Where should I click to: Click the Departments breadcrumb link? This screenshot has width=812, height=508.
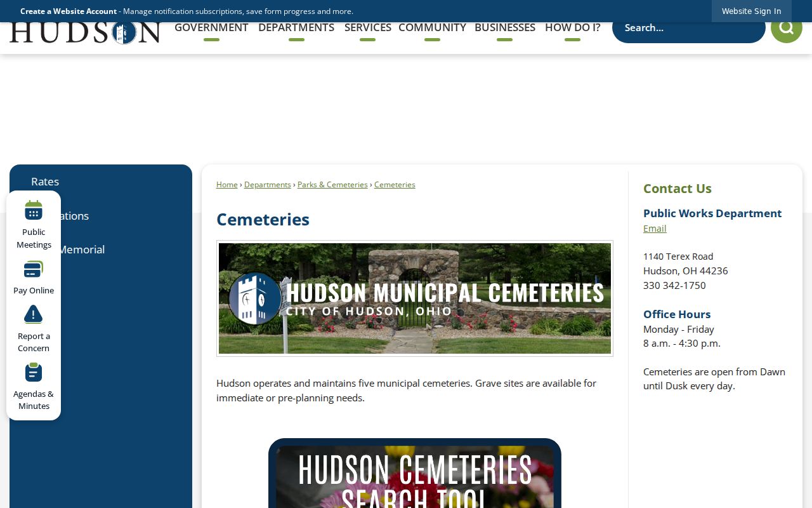click(x=268, y=185)
